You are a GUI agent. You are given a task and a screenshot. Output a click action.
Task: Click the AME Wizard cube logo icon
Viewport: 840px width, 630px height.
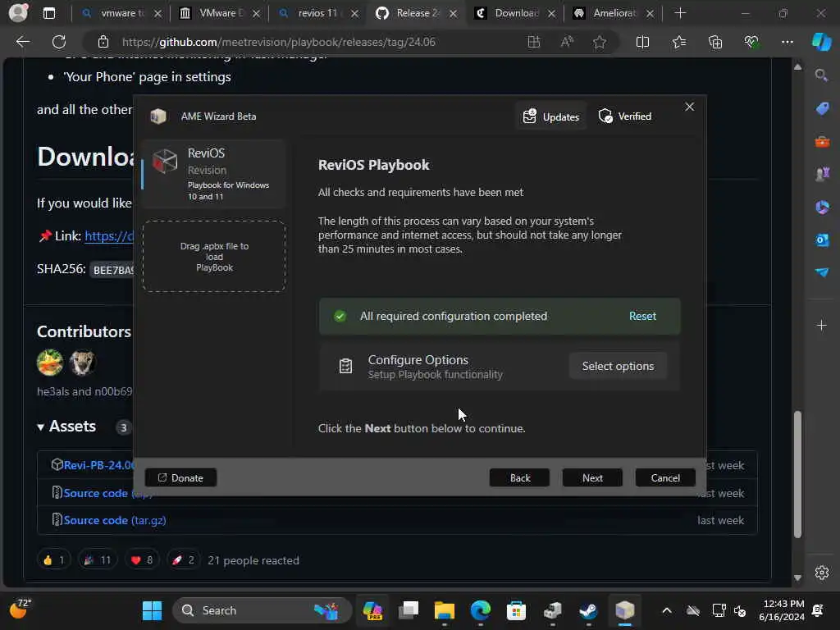(x=158, y=116)
